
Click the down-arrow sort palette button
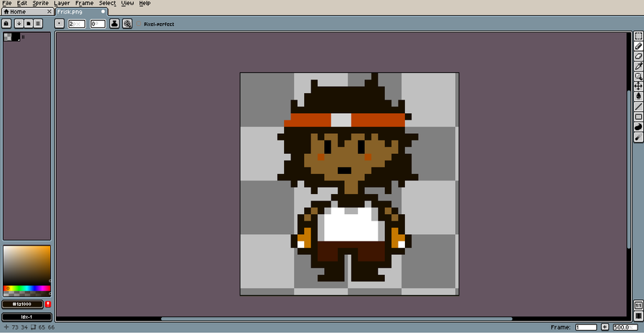click(19, 24)
